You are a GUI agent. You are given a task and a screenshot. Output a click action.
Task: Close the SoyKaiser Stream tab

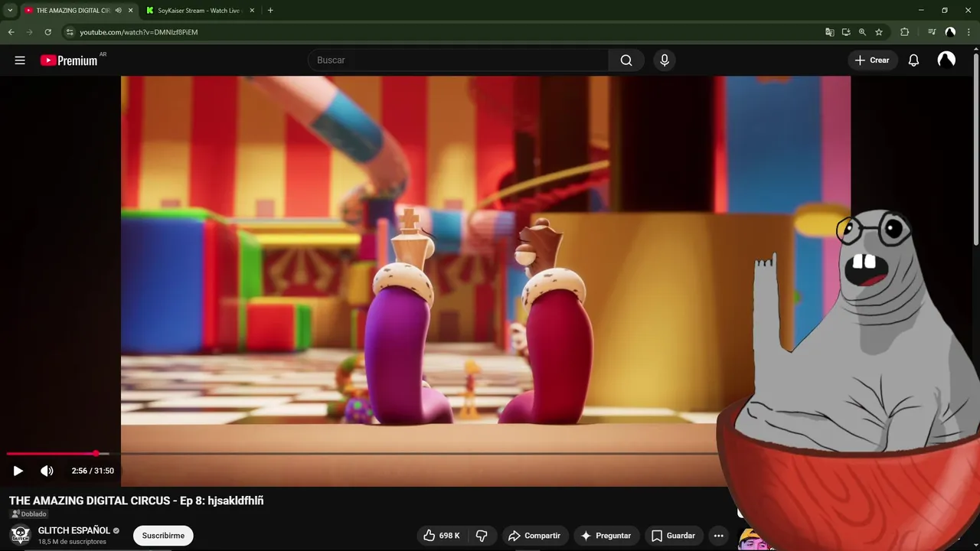tap(252, 11)
